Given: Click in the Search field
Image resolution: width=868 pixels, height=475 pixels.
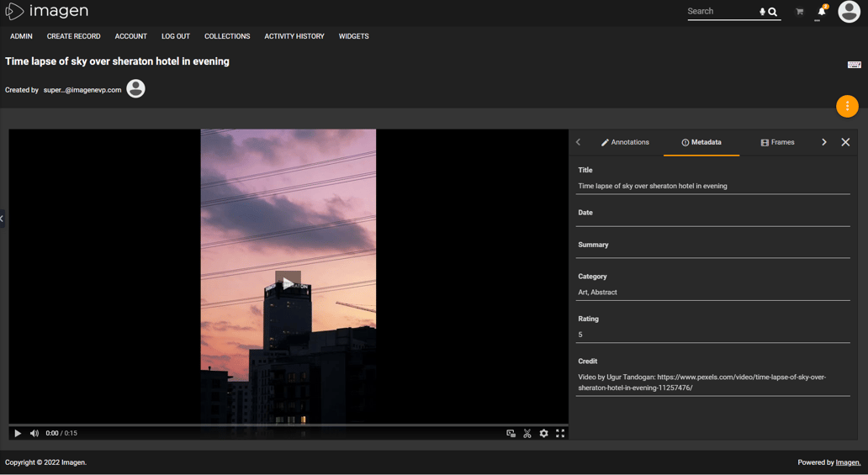Looking at the screenshot, I should click(x=722, y=12).
